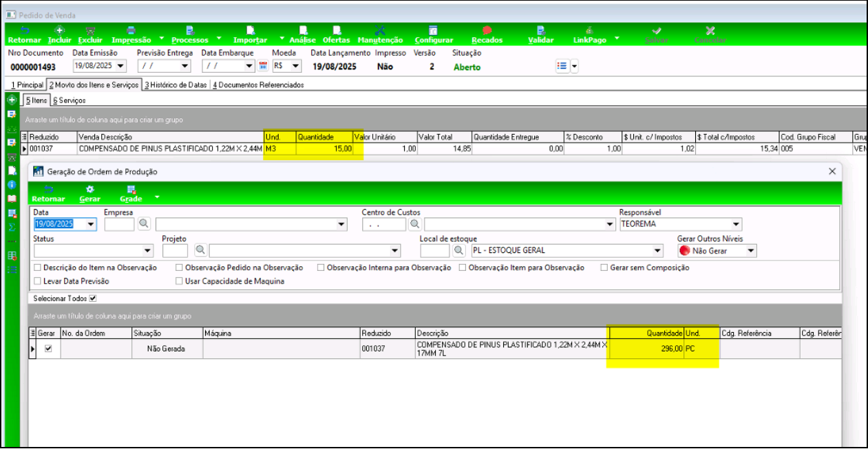Click the Projeto code input field
Screen dimensions: 868x449
tap(175, 250)
